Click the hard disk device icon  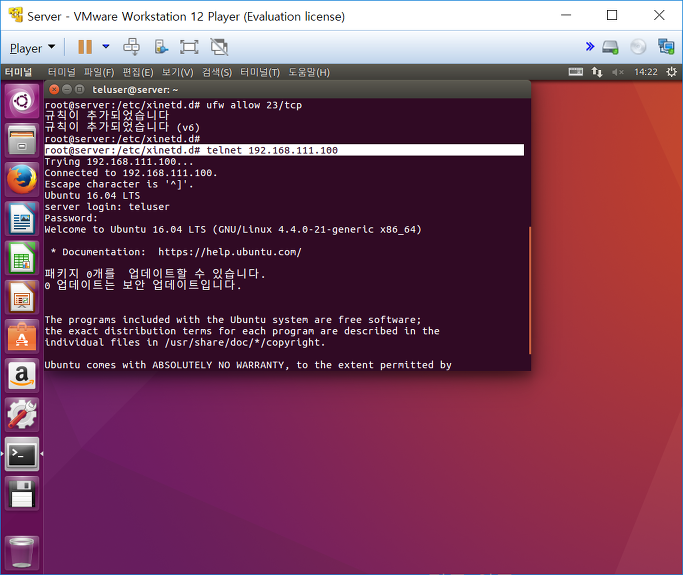(x=610, y=47)
